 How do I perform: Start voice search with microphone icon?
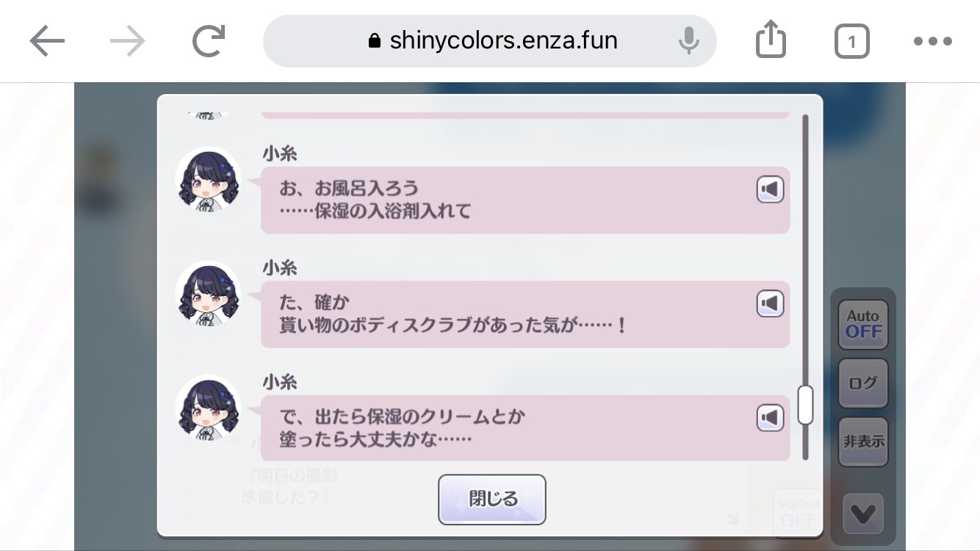(x=688, y=41)
